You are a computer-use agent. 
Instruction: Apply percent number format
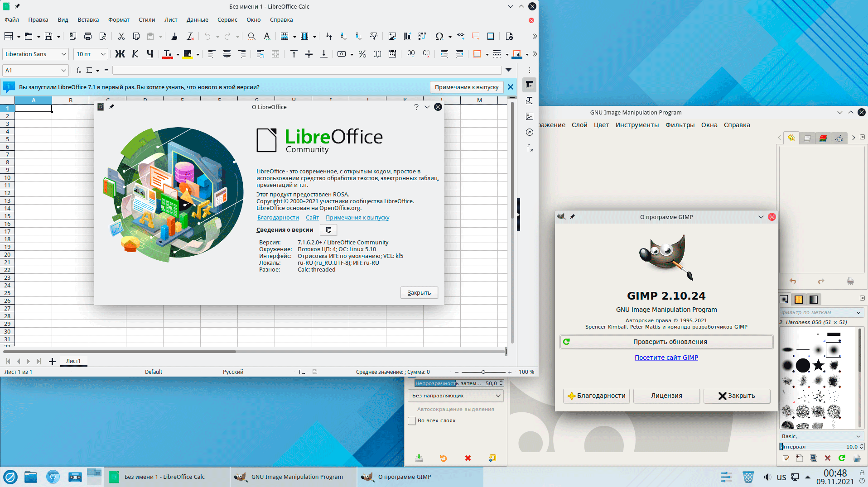click(x=362, y=54)
